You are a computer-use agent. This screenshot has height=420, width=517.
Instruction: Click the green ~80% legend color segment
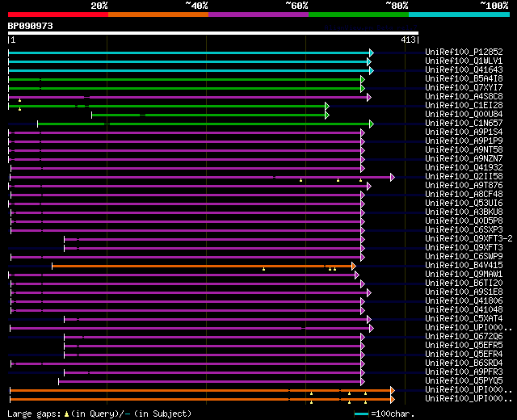tap(359, 15)
